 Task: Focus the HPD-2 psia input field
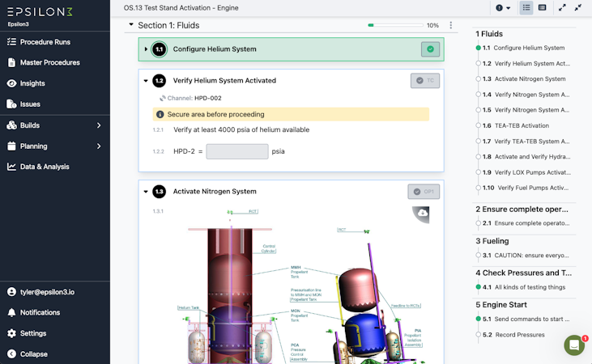[x=237, y=151]
